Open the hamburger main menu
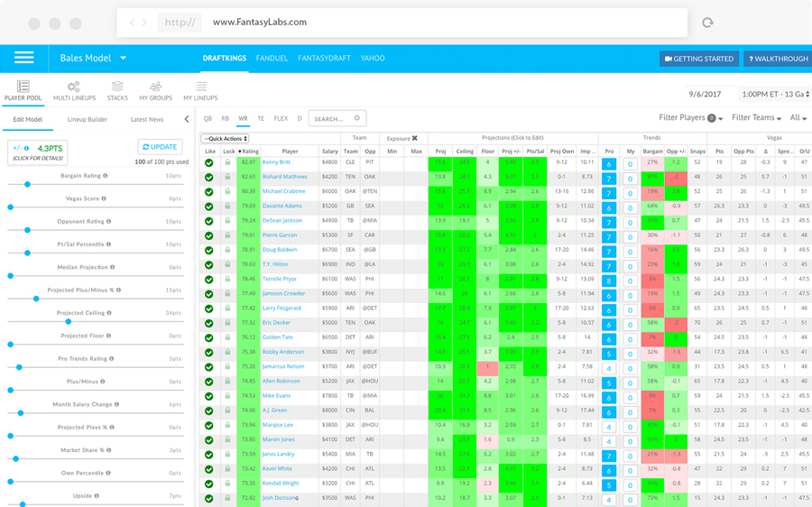The image size is (812, 507). click(x=23, y=58)
